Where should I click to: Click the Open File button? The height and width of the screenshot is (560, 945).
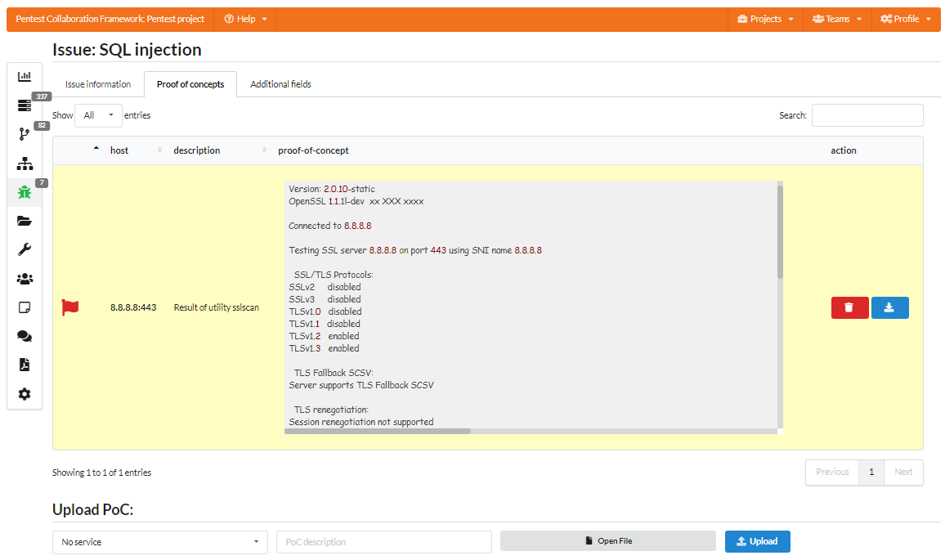click(608, 540)
